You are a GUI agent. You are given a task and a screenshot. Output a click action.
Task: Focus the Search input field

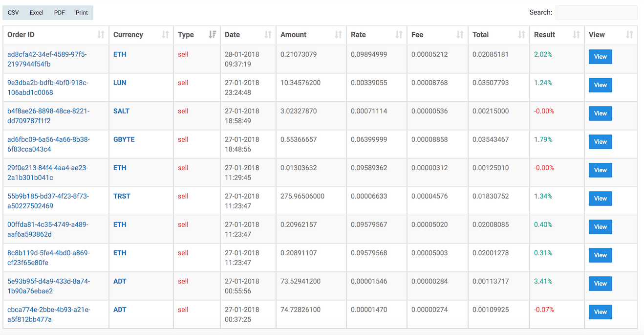596,13
